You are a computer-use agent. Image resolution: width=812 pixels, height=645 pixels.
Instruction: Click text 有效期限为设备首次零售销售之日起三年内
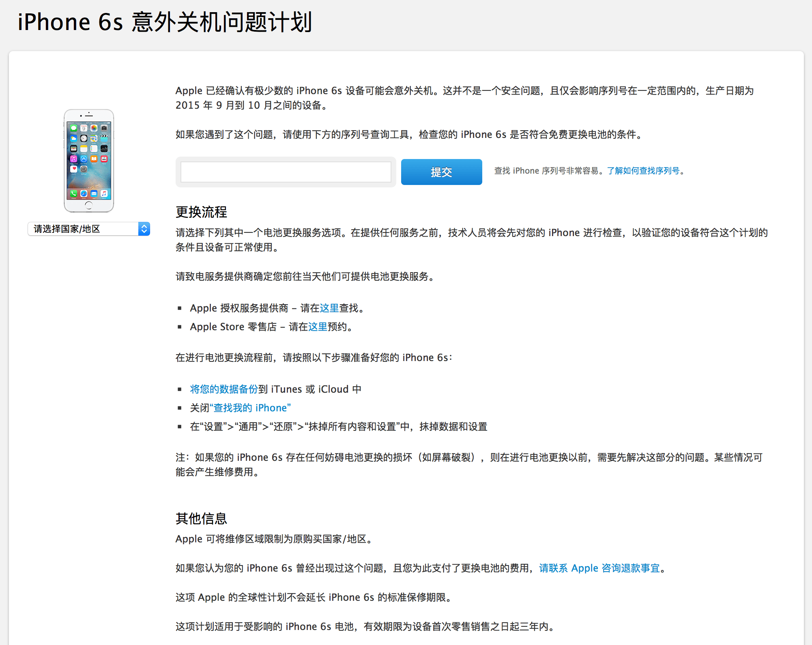coord(456,626)
